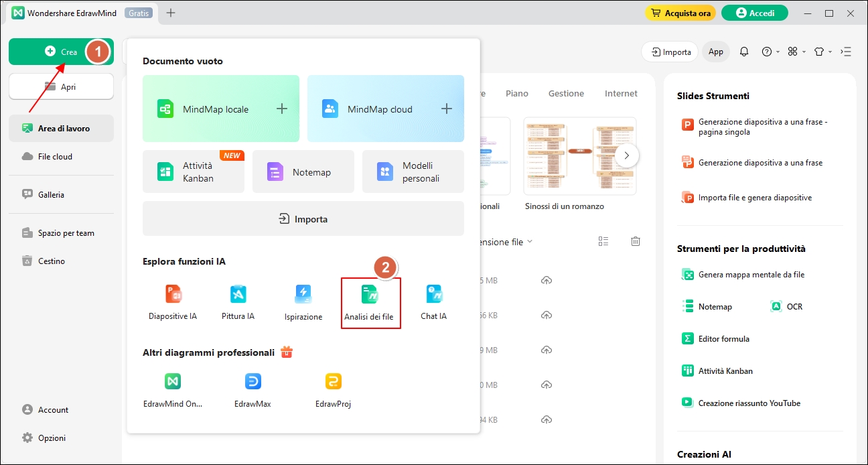Click the Importa button in top toolbar
This screenshot has width=868, height=465.
tap(670, 52)
